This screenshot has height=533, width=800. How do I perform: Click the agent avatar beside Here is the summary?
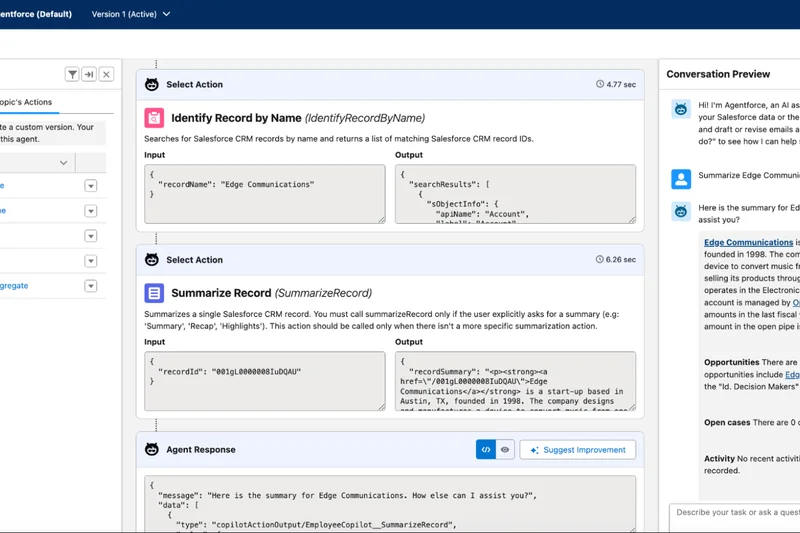[681, 211]
